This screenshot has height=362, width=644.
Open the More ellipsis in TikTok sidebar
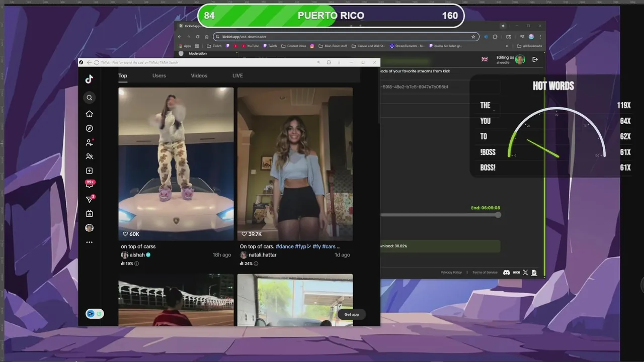point(90,242)
